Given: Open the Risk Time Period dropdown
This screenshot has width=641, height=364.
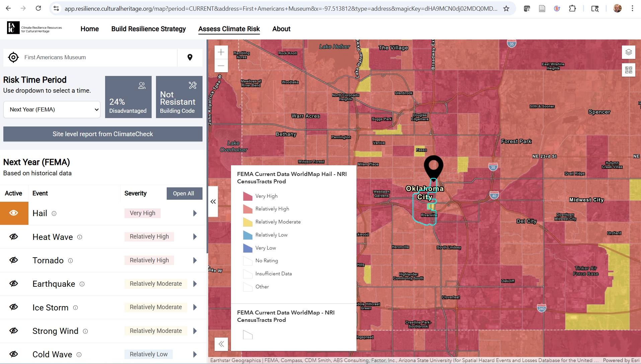Looking at the screenshot, I should [x=52, y=109].
